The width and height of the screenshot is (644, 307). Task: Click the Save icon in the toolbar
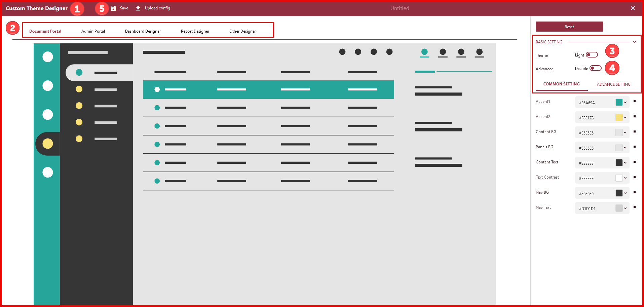click(x=113, y=8)
